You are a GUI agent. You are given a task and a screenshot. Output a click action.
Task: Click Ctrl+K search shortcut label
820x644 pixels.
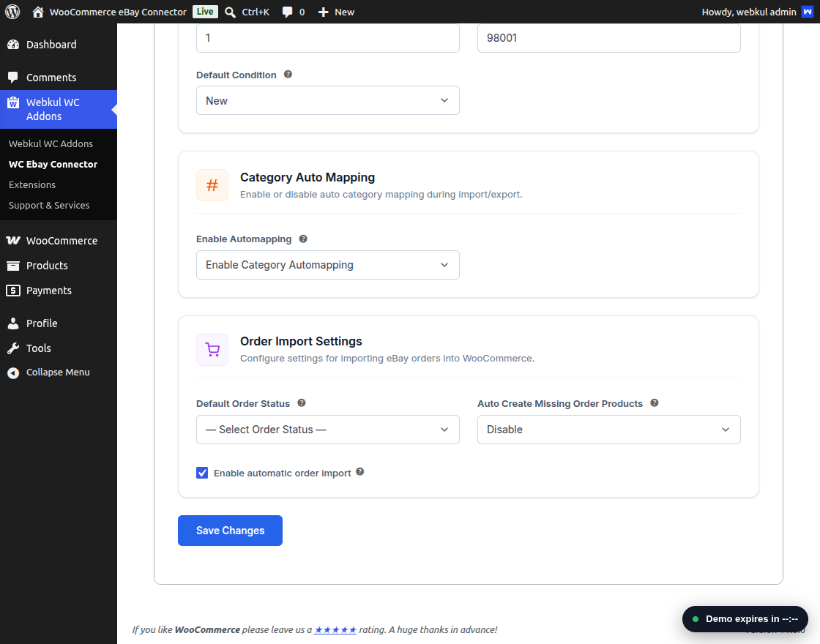pos(256,12)
